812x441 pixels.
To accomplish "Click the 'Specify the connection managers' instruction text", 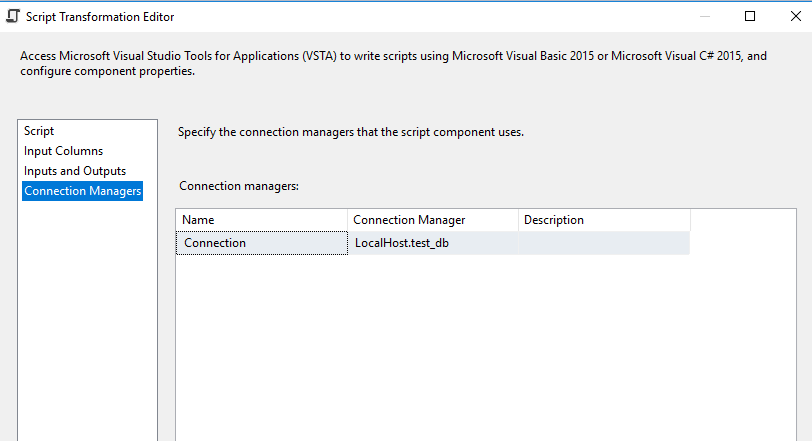I will click(x=350, y=132).
